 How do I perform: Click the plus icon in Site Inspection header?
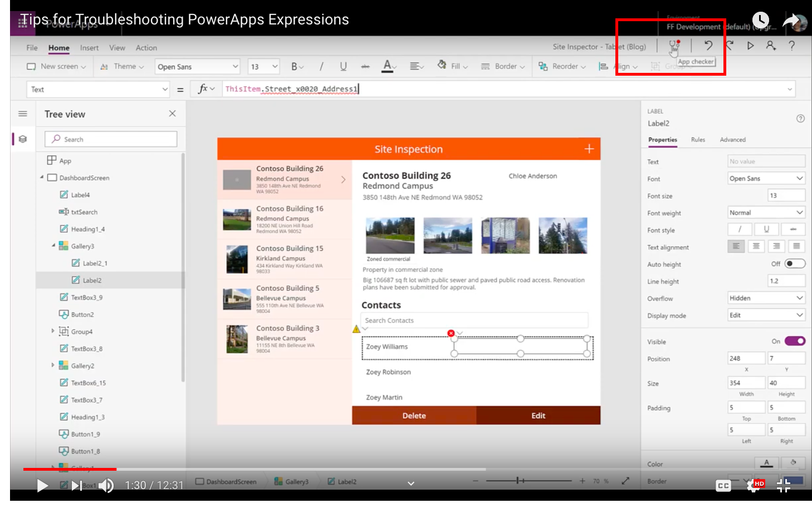point(589,149)
